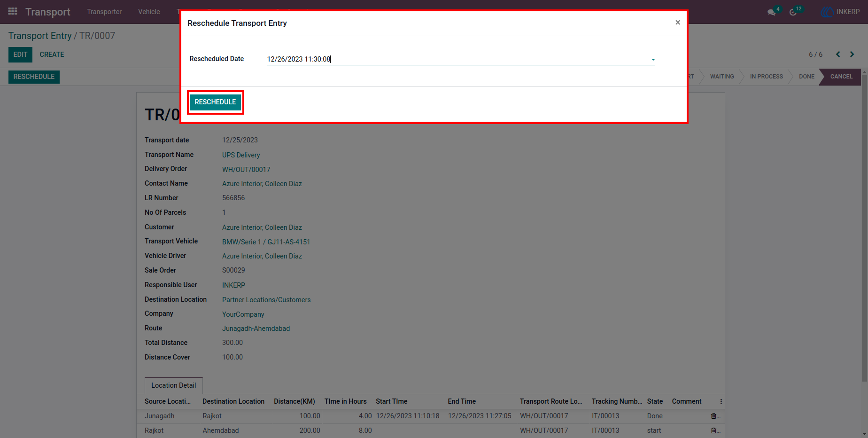Select the Waiting status stage

pyautogui.click(x=721, y=77)
